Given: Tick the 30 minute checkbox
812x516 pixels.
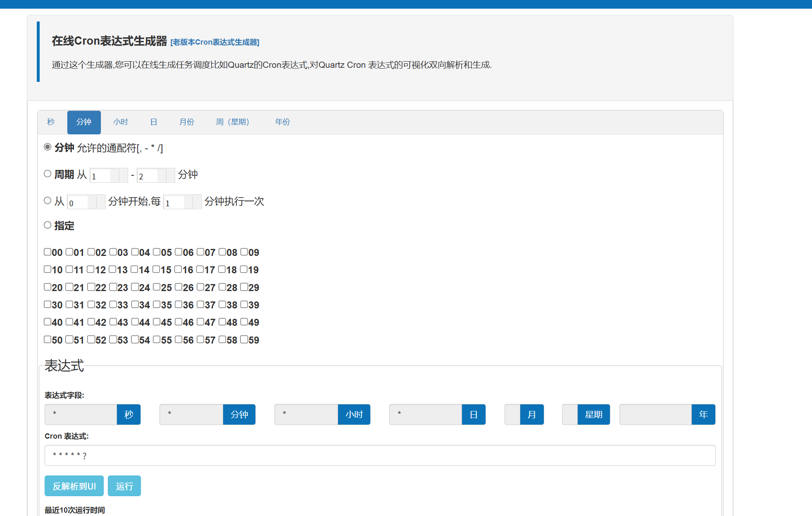Looking at the screenshot, I should click(x=48, y=305).
